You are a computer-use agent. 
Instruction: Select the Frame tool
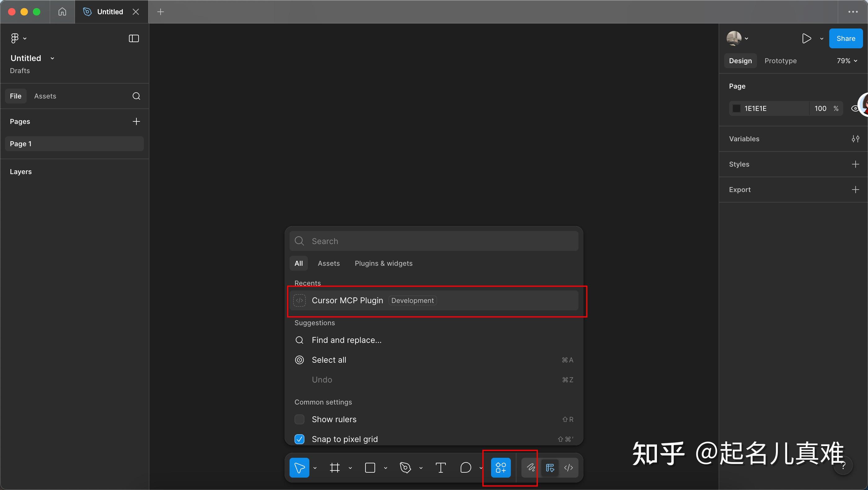click(x=334, y=468)
